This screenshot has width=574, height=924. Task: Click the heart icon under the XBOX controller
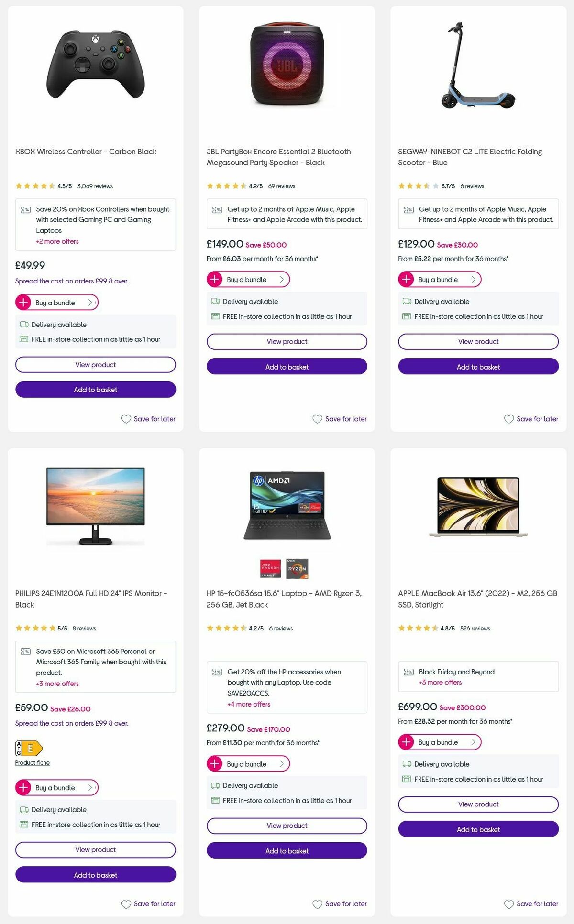click(x=126, y=419)
